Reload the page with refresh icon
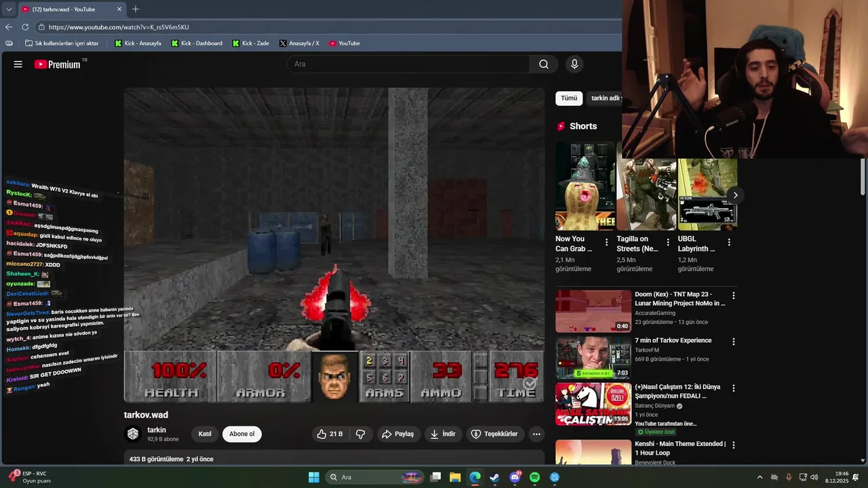Screen dimensions: 868x488 coord(25,27)
